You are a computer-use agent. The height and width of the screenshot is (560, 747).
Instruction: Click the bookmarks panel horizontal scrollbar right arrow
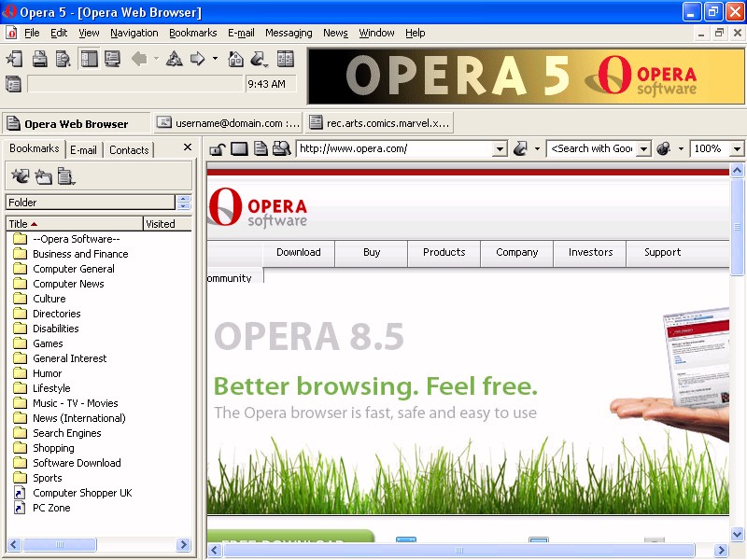click(x=183, y=544)
